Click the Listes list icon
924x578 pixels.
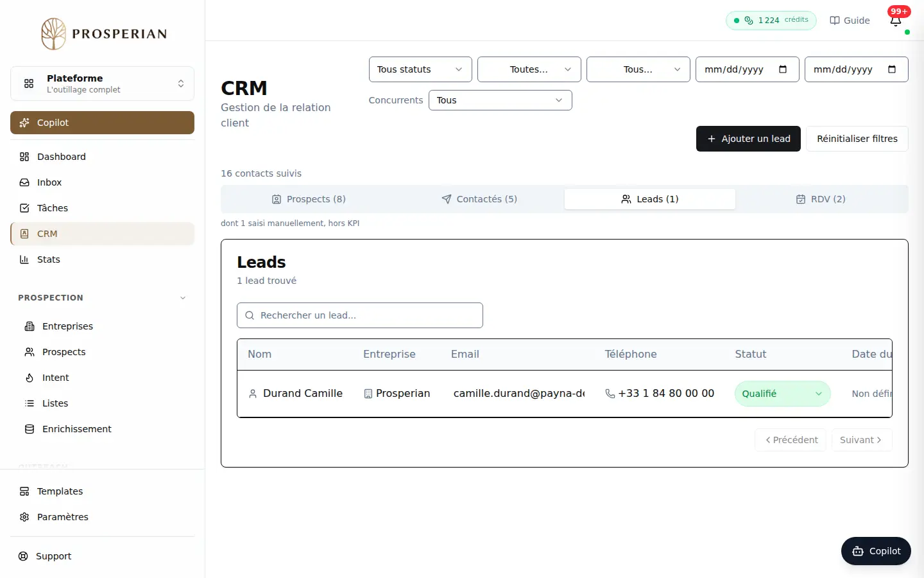(30, 403)
